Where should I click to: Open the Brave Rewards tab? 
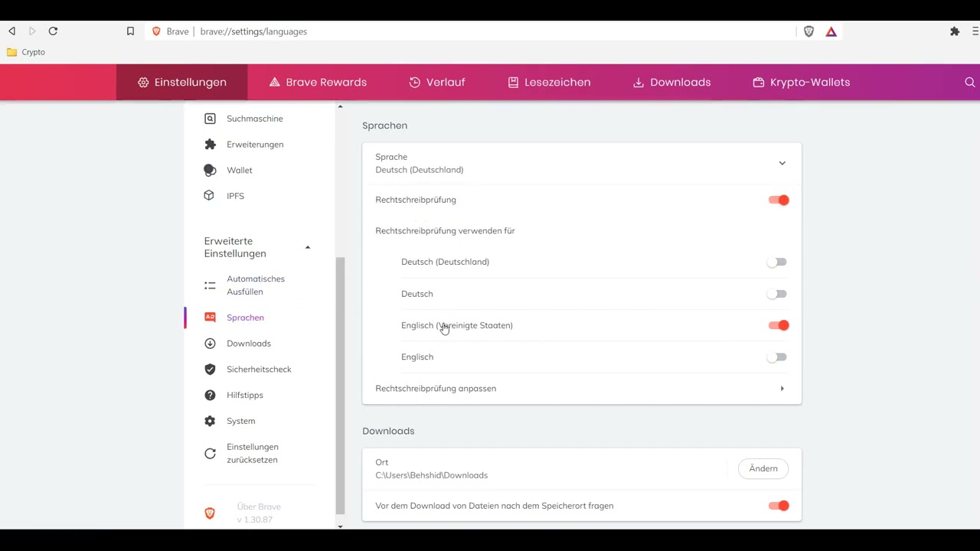click(x=318, y=83)
